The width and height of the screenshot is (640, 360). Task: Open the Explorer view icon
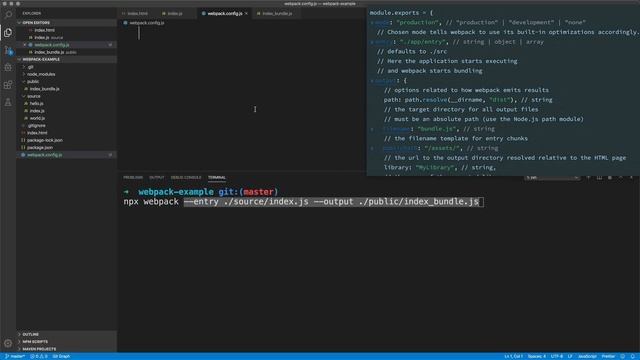pos(8,32)
